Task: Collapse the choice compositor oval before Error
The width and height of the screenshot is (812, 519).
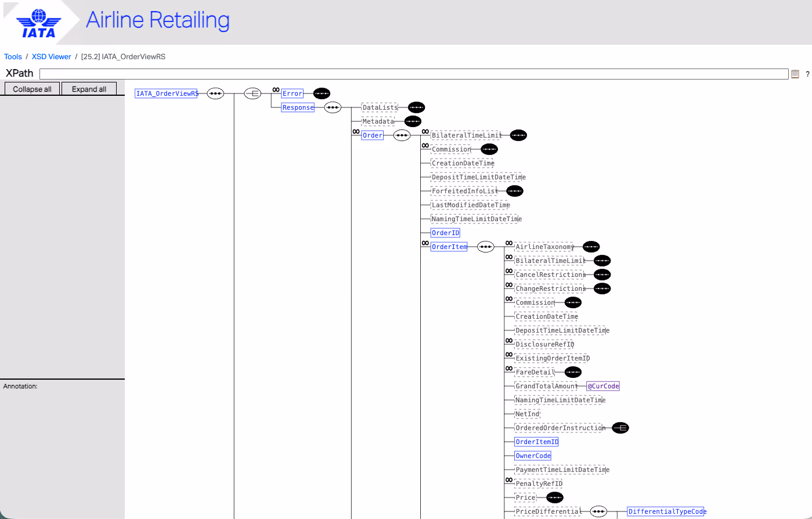Action: tap(252, 93)
